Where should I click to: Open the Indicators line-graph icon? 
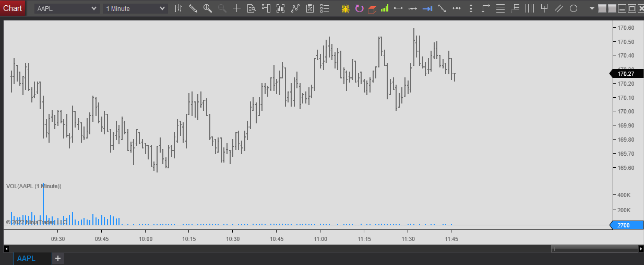295,8
